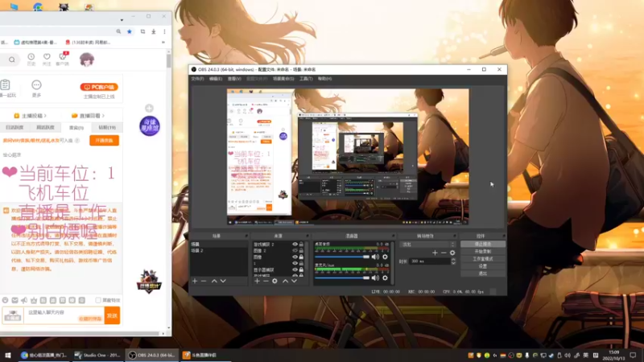Toggle visibility of 显示器捕获 source

click(295, 269)
